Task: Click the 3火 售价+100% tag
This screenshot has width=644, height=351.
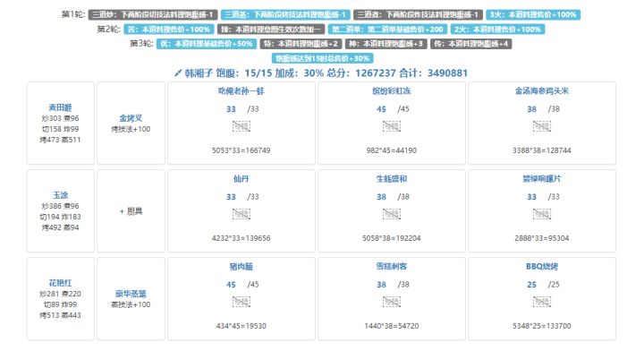Action: [533, 15]
